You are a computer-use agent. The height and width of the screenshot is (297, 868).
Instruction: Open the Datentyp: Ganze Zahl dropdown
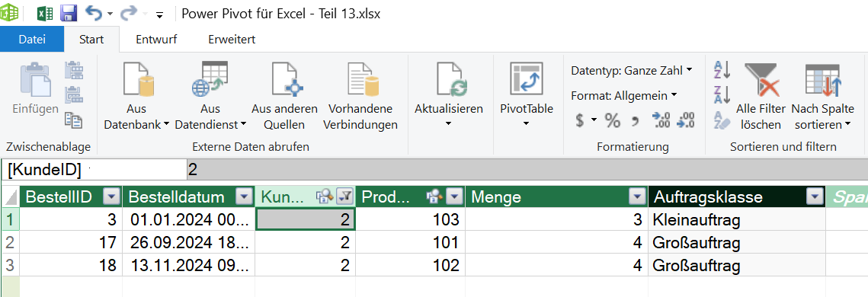tap(632, 71)
